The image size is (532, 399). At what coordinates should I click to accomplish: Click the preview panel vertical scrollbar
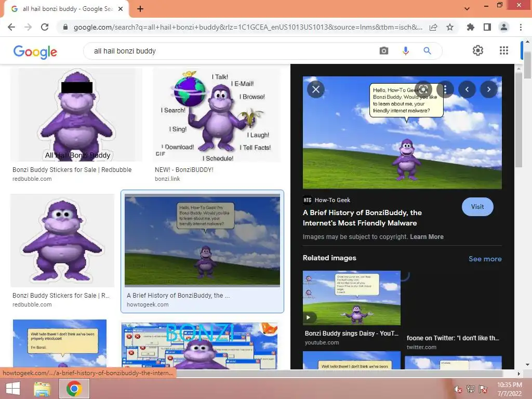click(x=518, y=119)
